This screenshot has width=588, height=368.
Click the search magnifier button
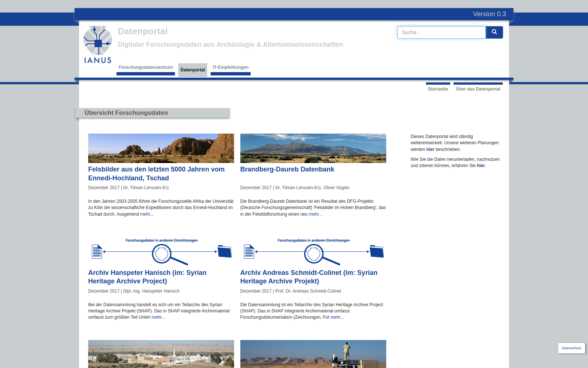pyautogui.click(x=494, y=32)
